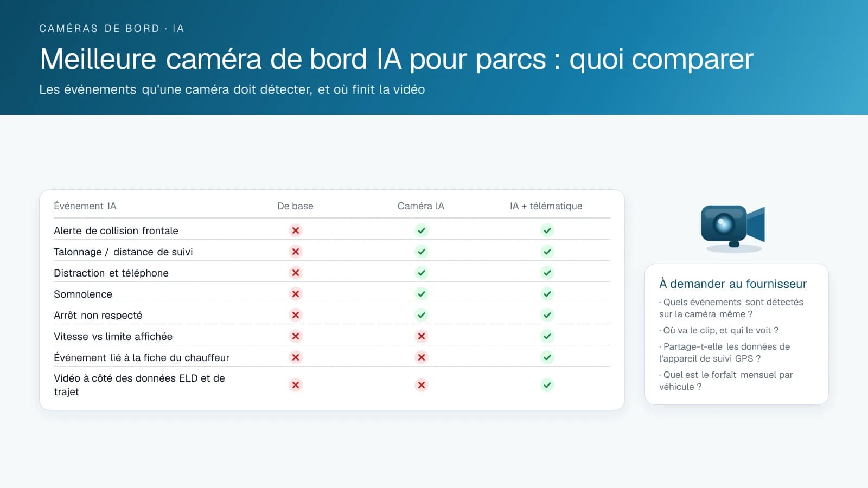Viewport: 868px width, 488px height.
Task: Select the 'De base' column header
Action: (x=295, y=206)
